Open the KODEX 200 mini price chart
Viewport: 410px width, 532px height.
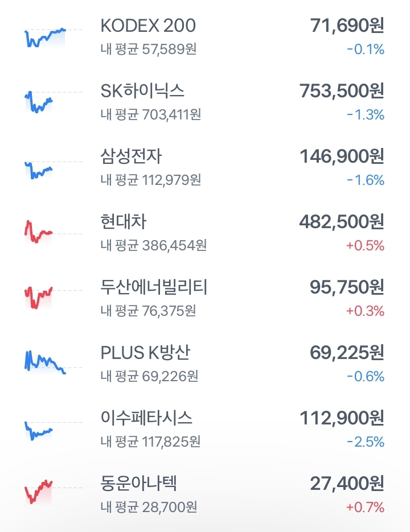coord(53,38)
